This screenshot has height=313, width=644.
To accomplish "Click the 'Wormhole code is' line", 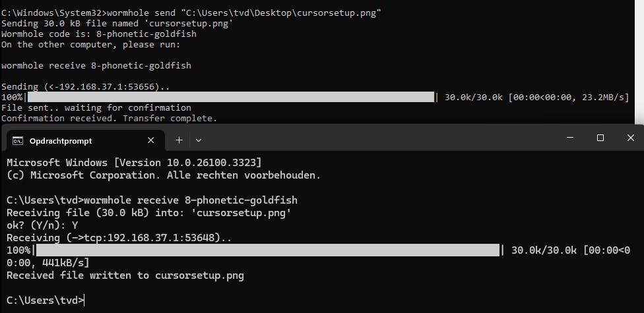I will coord(99,34).
